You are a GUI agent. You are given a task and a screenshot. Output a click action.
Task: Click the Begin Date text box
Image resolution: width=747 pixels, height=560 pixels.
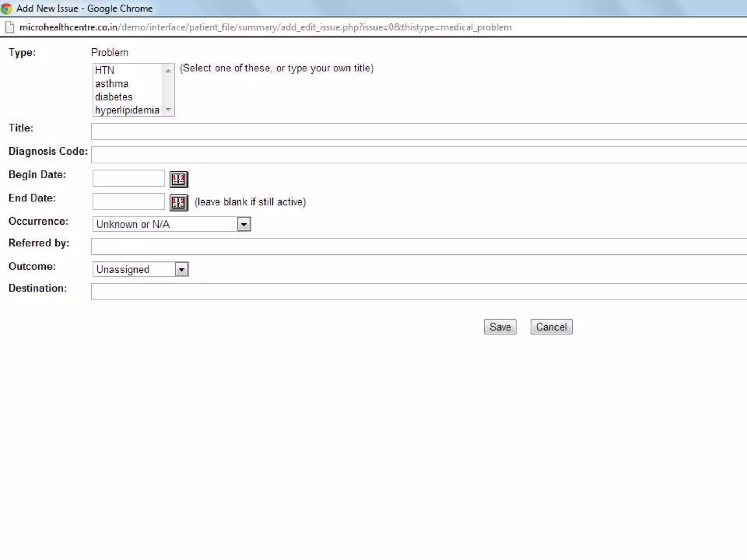point(128,178)
